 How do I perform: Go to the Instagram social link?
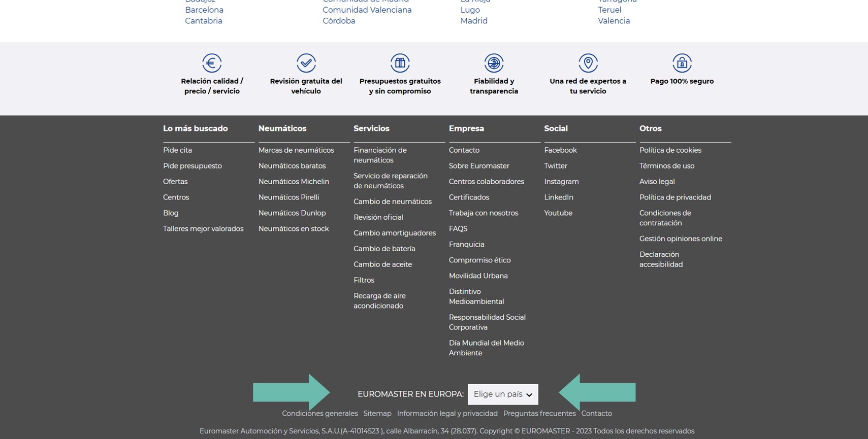[561, 182]
